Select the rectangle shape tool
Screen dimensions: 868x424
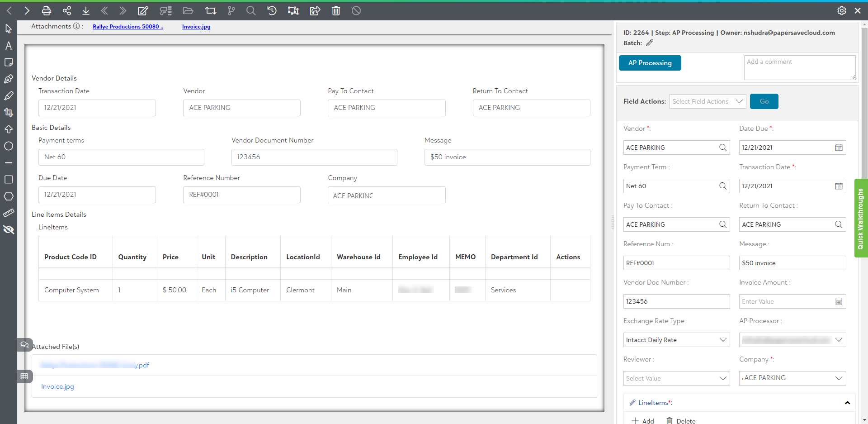coord(9,180)
